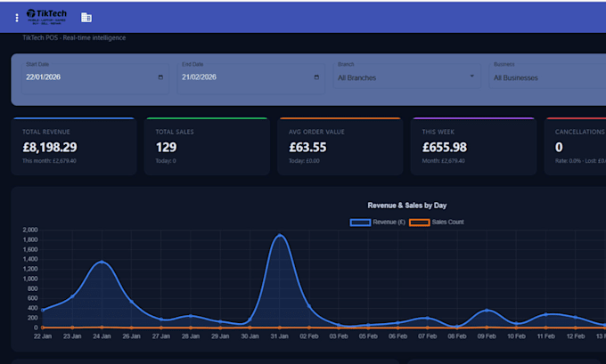Click the £63.55 average order value

tap(307, 147)
